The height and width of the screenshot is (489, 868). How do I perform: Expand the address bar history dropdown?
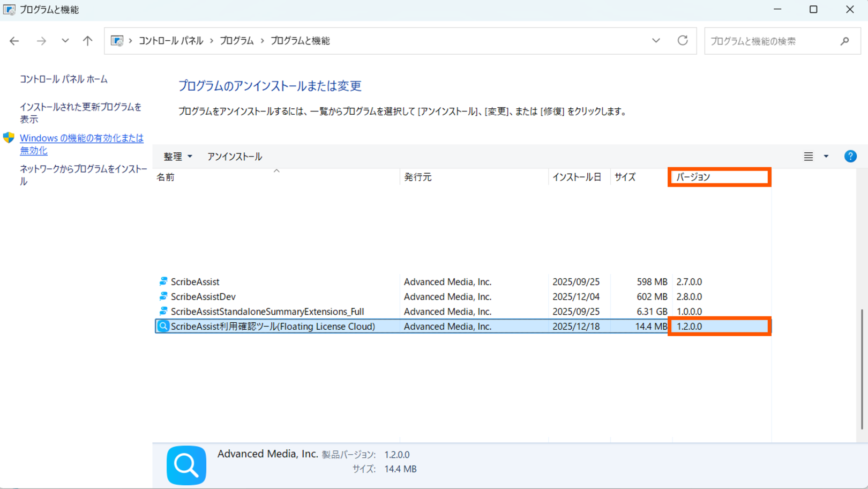coord(656,41)
